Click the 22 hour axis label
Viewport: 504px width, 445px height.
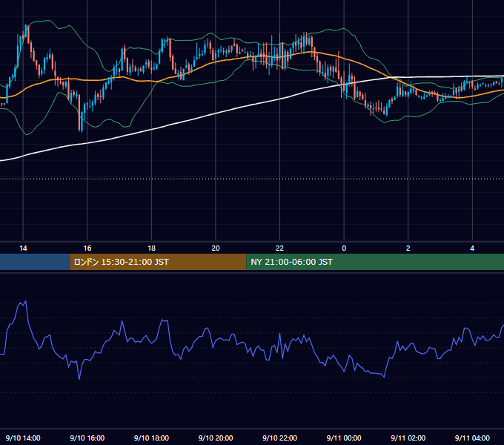coord(279,248)
